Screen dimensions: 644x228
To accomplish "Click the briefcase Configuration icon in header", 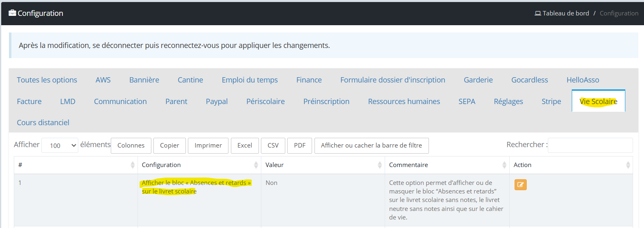I will click(12, 13).
